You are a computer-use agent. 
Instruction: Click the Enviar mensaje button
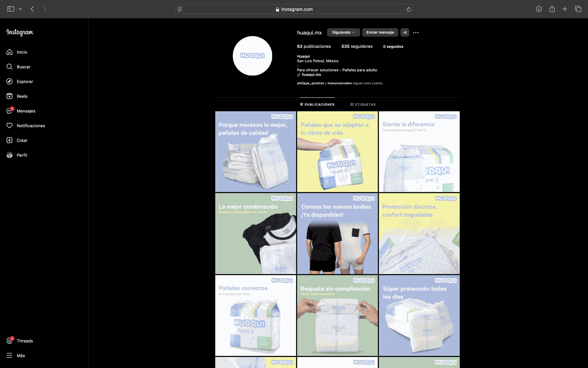pos(380,33)
